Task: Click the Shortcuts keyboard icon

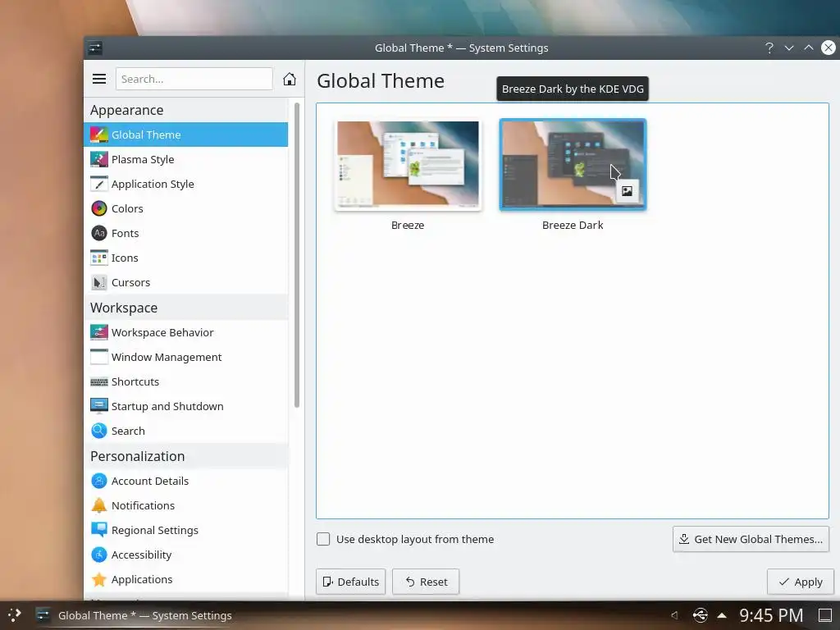Action: [99, 381]
